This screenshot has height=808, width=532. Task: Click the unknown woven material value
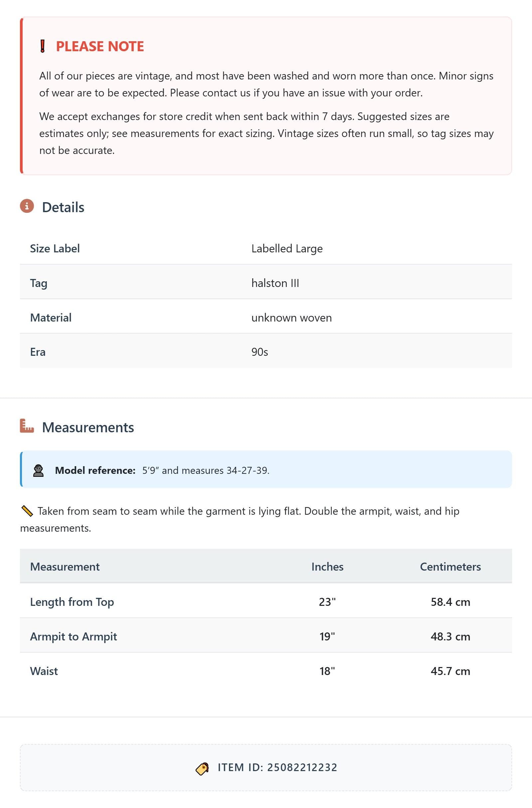coord(292,318)
